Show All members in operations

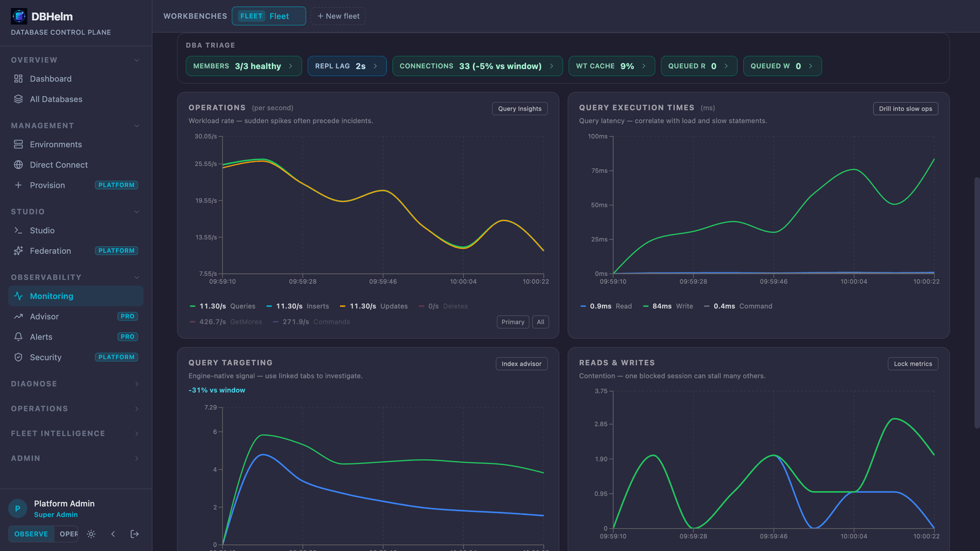coord(540,322)
